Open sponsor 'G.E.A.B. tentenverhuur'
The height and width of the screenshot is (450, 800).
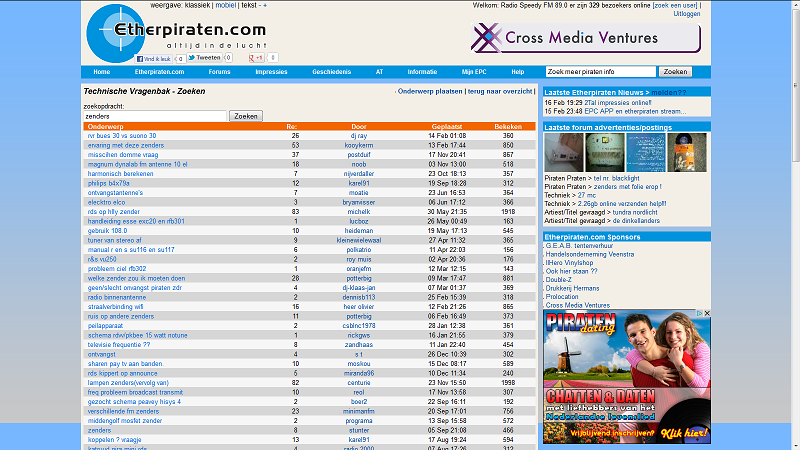[579, 246]
